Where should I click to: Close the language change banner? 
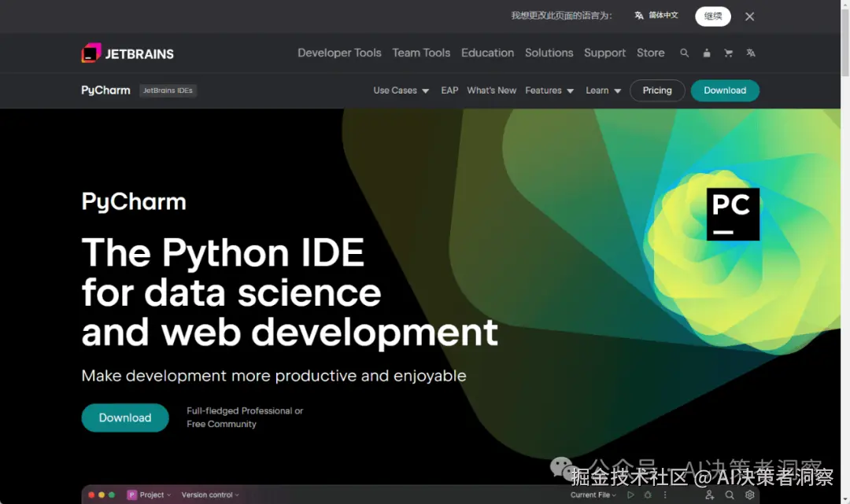[750, 17]
